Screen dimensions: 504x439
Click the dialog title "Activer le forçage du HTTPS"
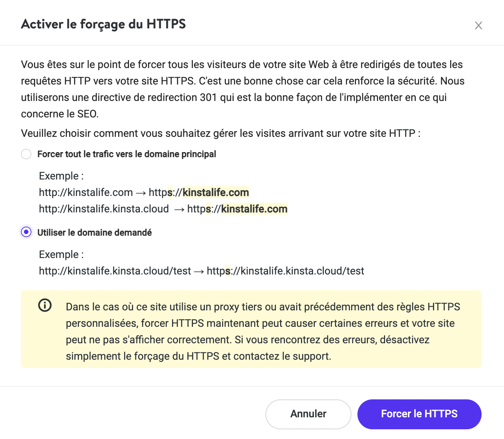click(104, 24)
